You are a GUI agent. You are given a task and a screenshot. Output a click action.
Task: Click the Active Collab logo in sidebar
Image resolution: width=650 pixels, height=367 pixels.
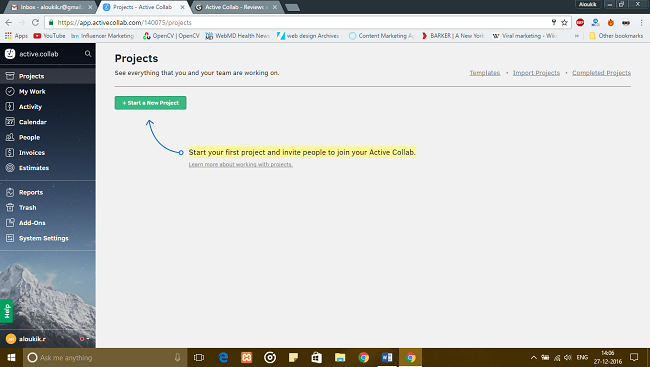point(10,53)
